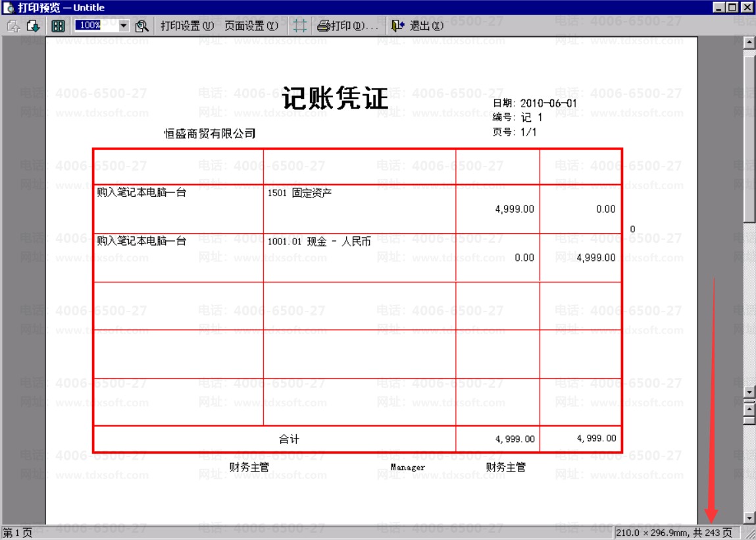This screenshot has width=756, height=540.
Task: Click the 第1页 status bar indicator
Action: click(x=18, y=533)
